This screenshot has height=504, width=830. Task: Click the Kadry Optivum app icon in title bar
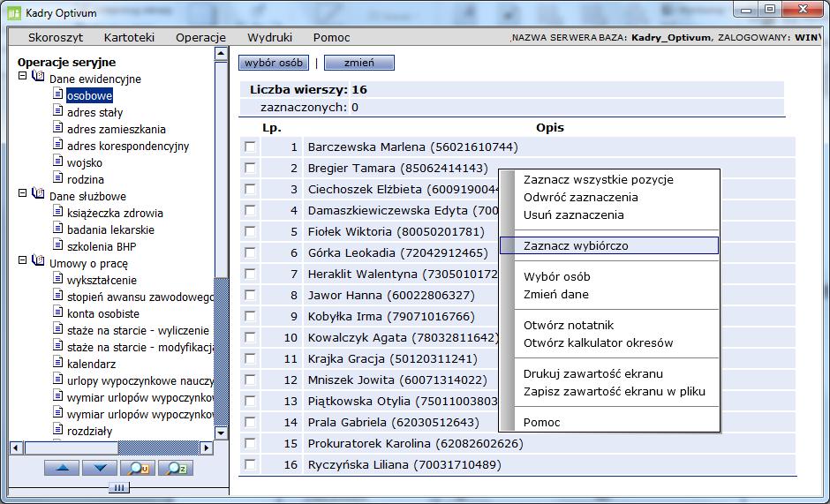14,12
